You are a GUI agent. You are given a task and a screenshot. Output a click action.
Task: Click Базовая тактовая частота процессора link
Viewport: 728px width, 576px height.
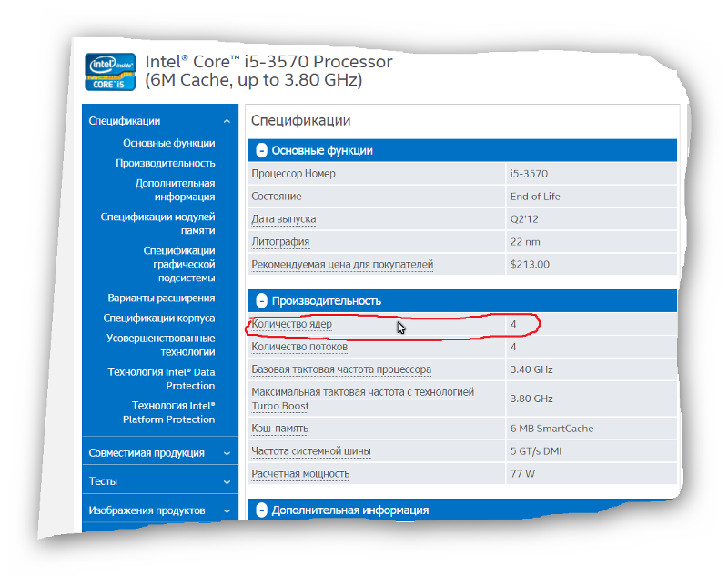[x=341, y=369]
